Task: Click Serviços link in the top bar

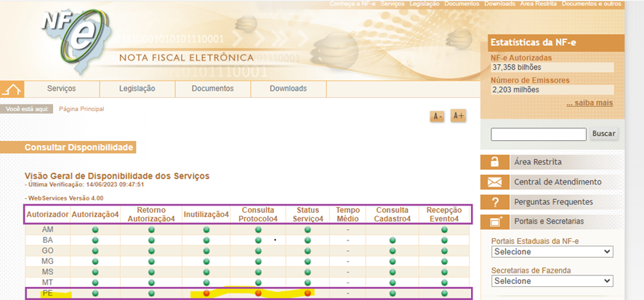Action: tap(393, 4)
